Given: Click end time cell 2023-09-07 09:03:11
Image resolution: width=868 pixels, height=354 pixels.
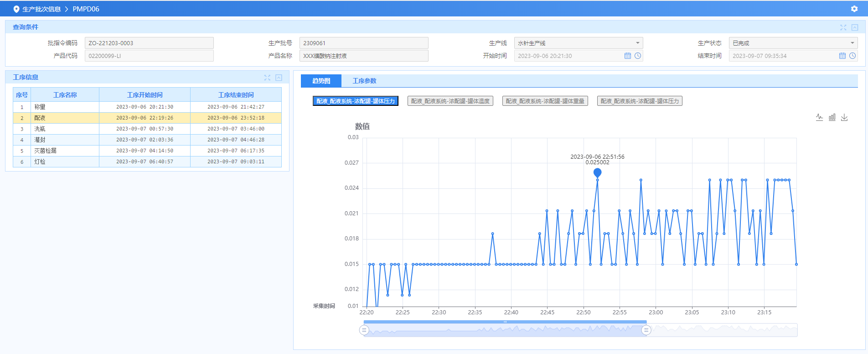Looking at the screenshot, I should [236, 161].
